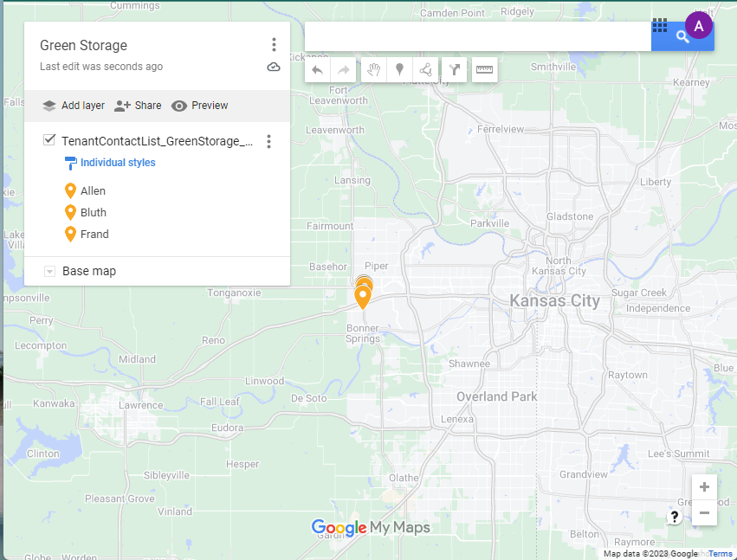Click the Olathe label on the map

(x=404, y=478)
